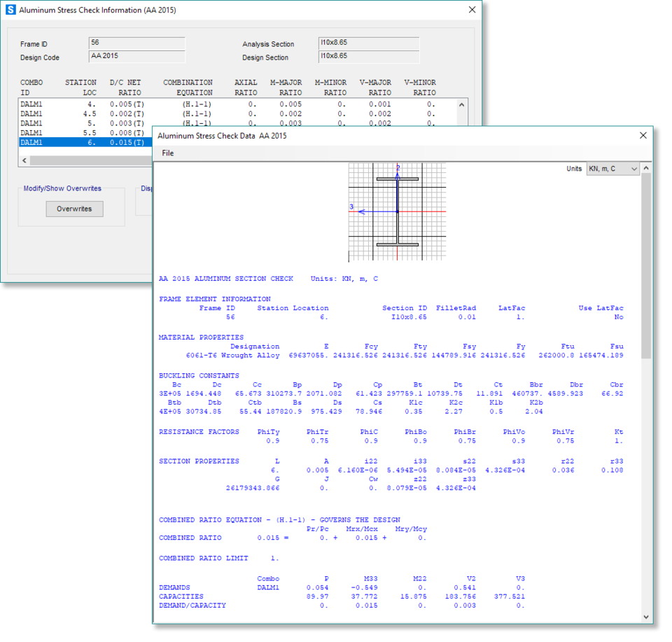
Task: Open the File menu
Action: tap(168, 153)
